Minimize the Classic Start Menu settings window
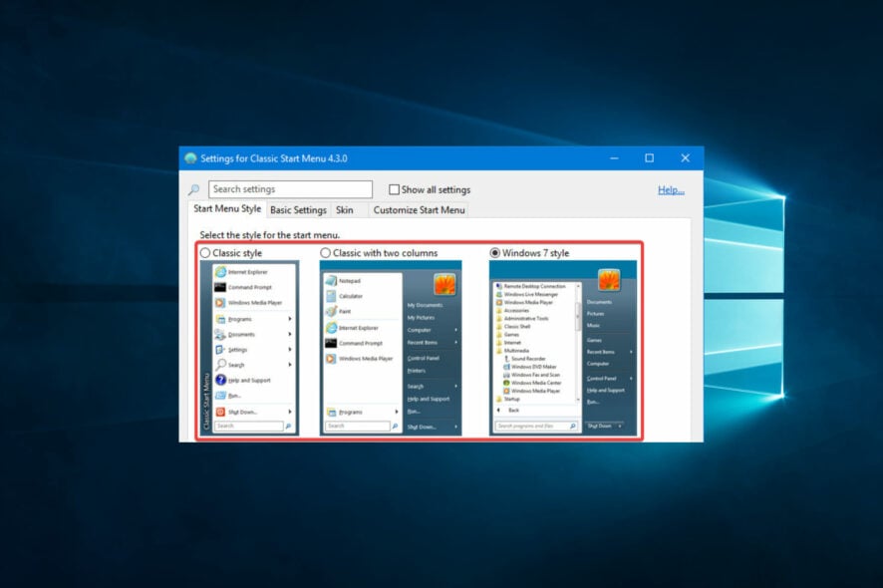The width and height of the screenshot is (883, 588). [614, 158]
